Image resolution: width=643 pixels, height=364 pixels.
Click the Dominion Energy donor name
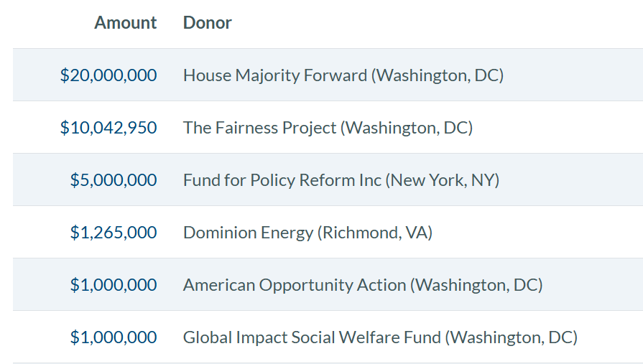click(x=248, y=233)
